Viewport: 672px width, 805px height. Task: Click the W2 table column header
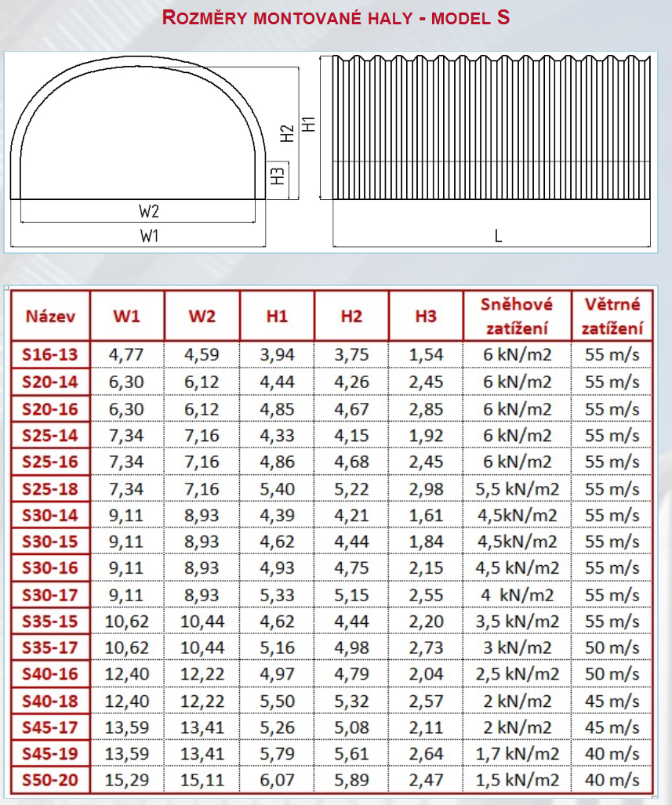click(x=202, y=316)
